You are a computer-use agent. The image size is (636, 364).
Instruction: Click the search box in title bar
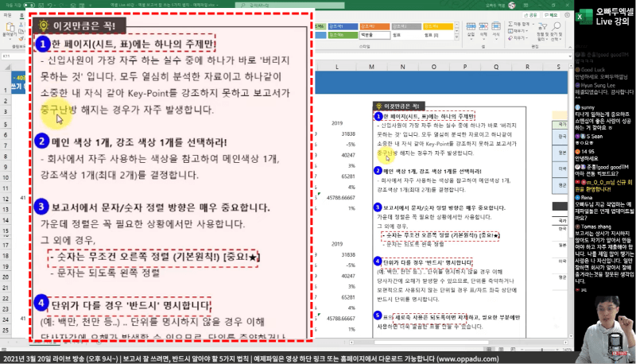(290, 6)
